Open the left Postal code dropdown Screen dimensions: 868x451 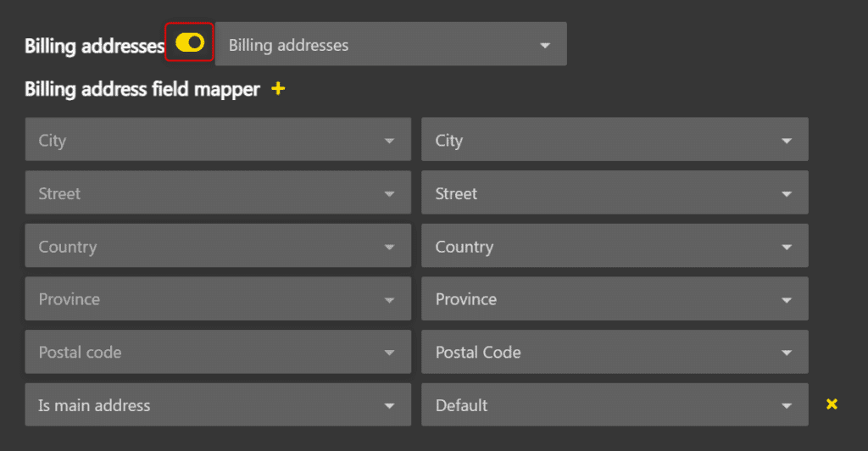click(x=217, y=352)
